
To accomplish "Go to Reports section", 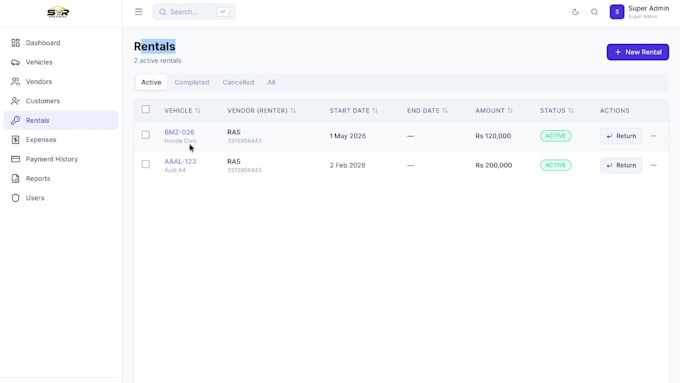I will click(x=61, y=178).
